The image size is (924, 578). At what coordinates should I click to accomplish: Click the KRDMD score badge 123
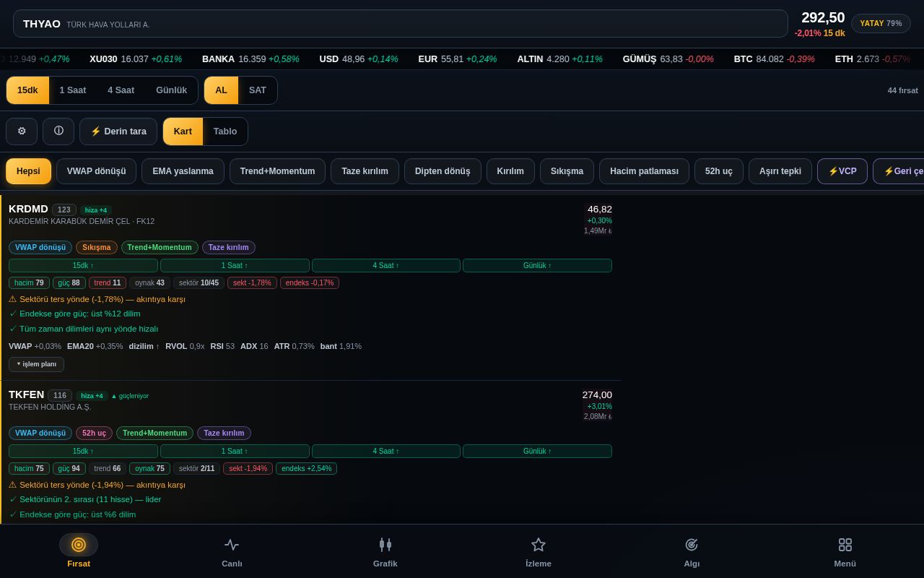click(x=64, y=210)
